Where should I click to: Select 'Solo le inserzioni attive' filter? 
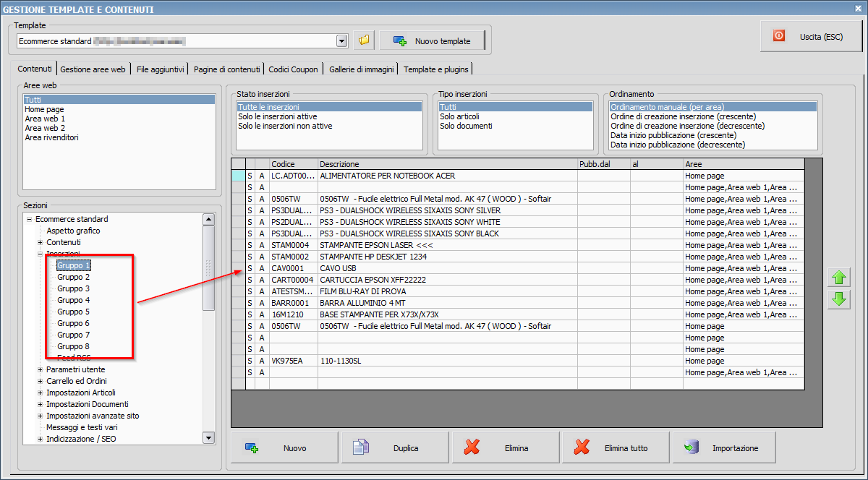click(x=278, y=116)
